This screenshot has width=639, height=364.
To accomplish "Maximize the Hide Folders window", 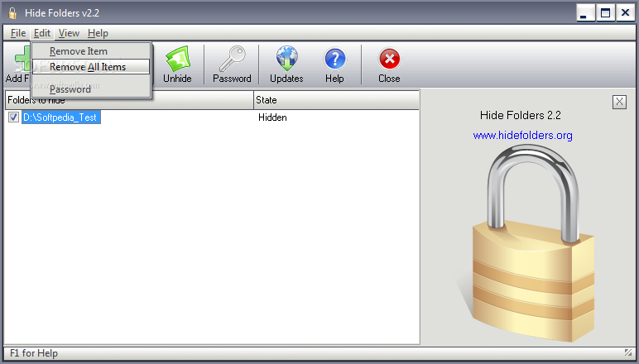I will click(605, 13).
